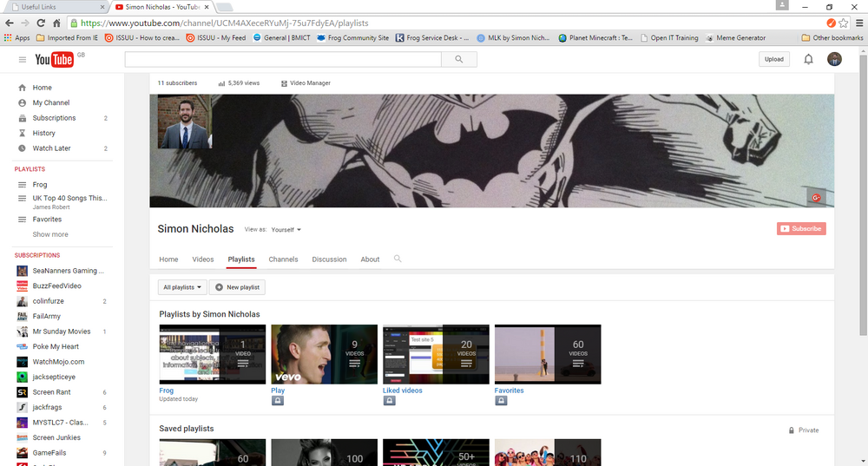Open Other bookmarks folder
Image resolution: width=868 pixels, height=466 pixels.
832,37
